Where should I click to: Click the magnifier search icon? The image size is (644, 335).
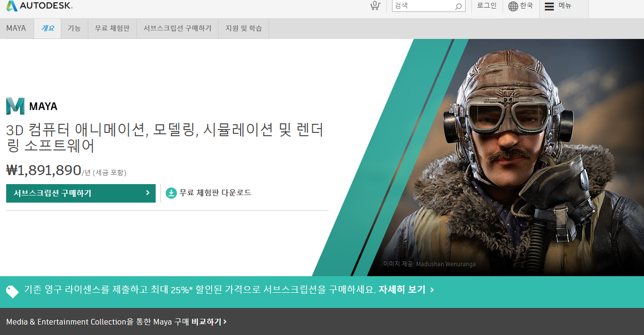tap(458, 6)
